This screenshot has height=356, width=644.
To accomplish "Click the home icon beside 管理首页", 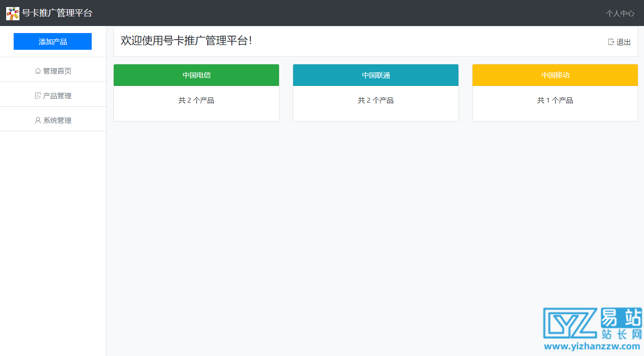I will tap(38, 71).
